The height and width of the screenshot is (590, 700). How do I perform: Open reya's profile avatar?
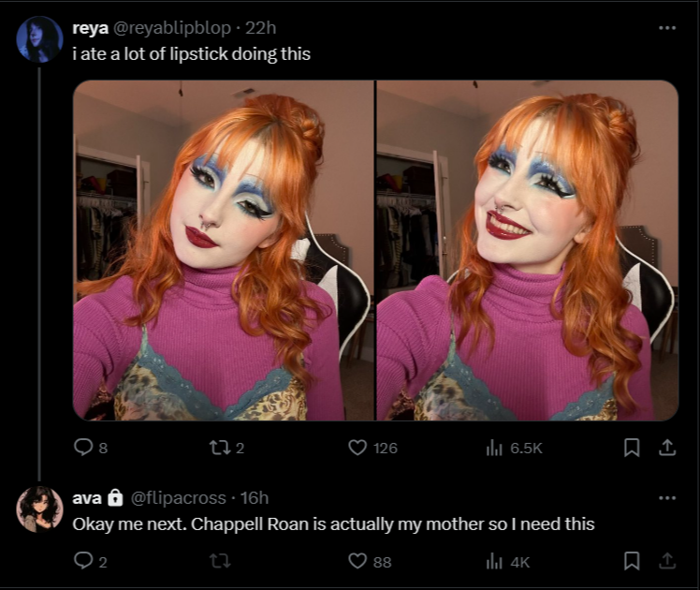39,38
